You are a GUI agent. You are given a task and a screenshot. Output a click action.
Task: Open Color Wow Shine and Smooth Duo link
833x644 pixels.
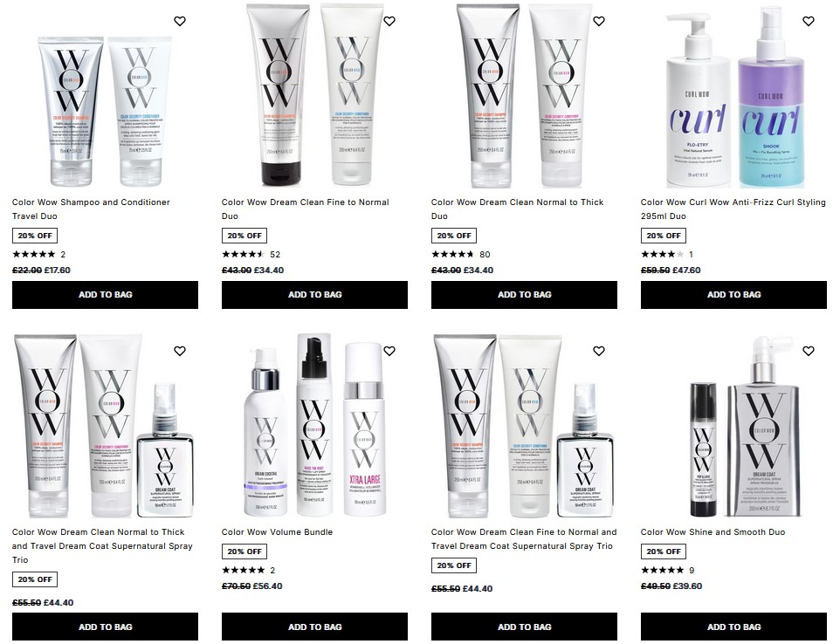tap(713, 532)
